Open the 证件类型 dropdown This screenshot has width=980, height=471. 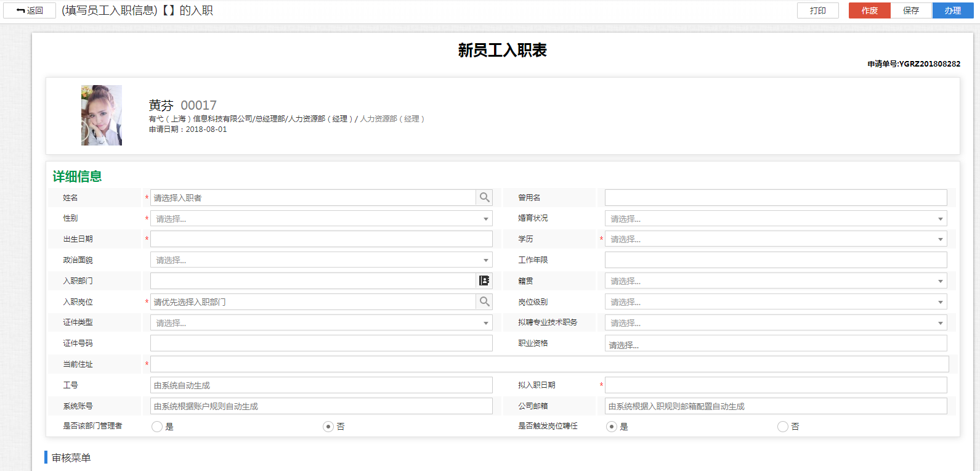pyautogui.click(x=321, y=323)
